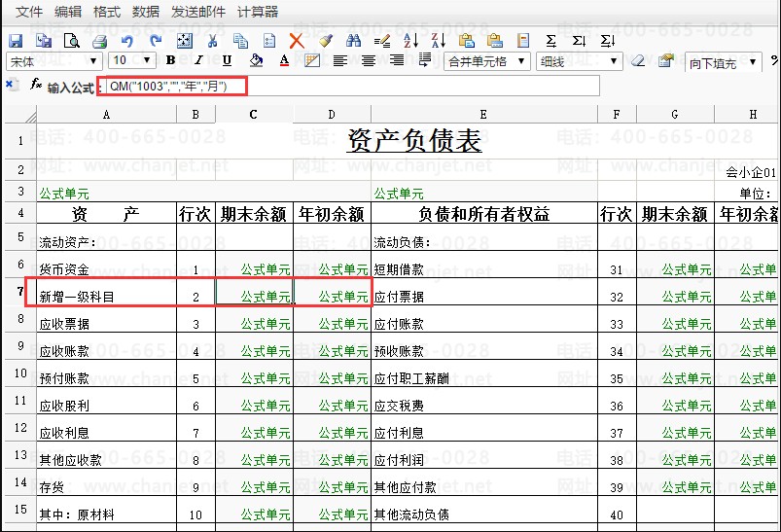Select 年初余额 formula cell for 存货
The width and height of the screenshot is (781, 532).
pos(333,482)
